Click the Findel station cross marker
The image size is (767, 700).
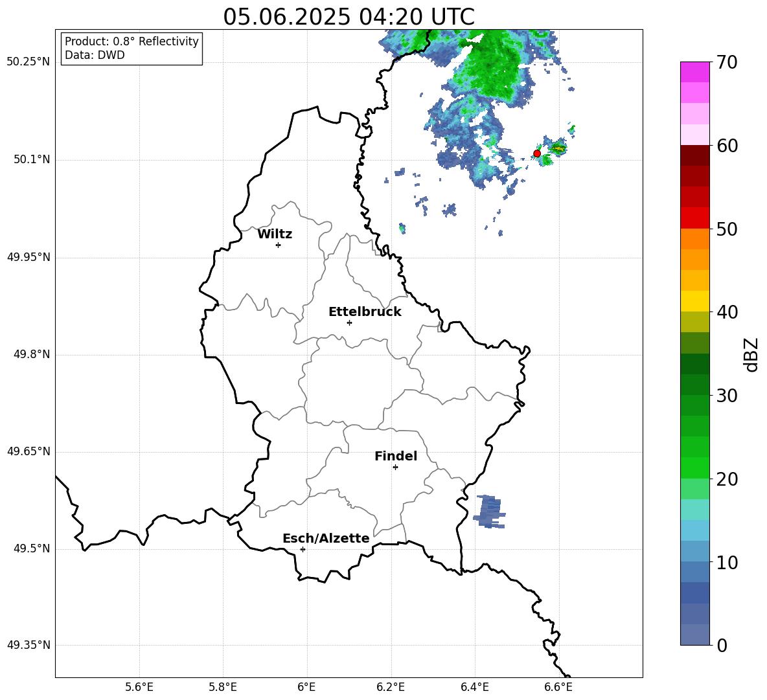[395, 468]
